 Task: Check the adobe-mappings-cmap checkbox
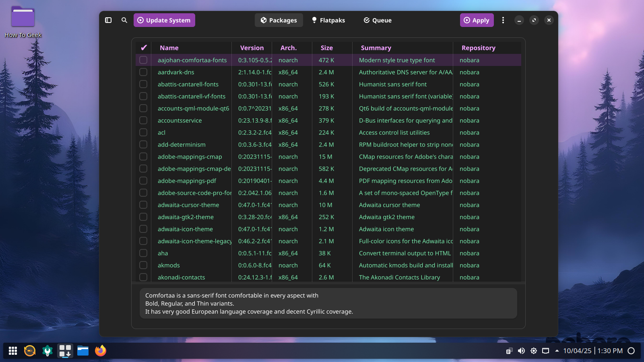pyautogui.click(x=143, y=156)
